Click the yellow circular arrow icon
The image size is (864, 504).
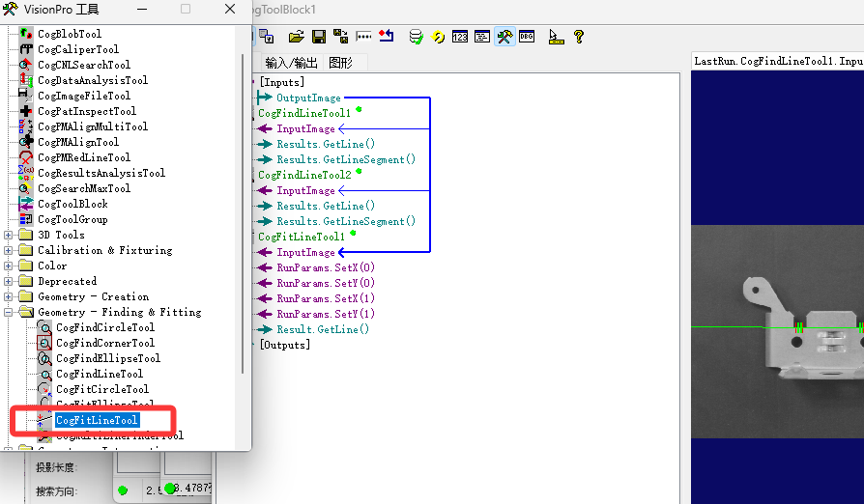point(438,37)
